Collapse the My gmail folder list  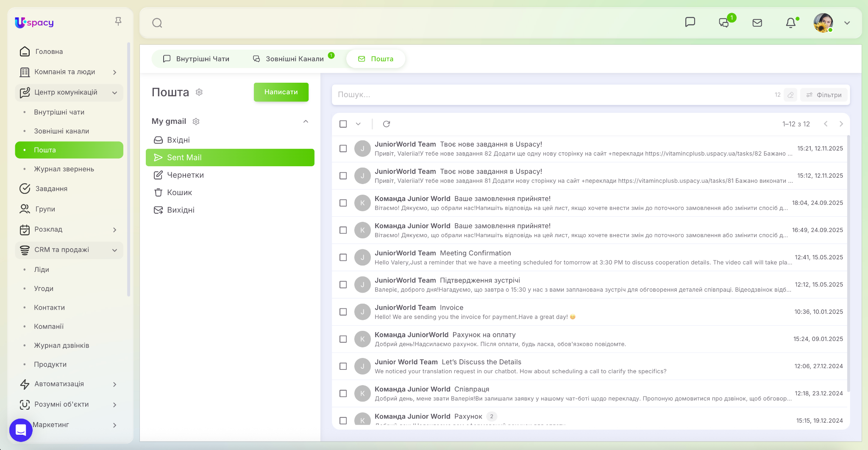306,121
